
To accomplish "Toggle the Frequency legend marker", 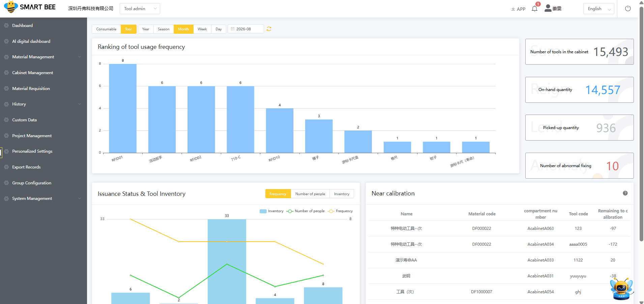I will click(x=331, y=211).
